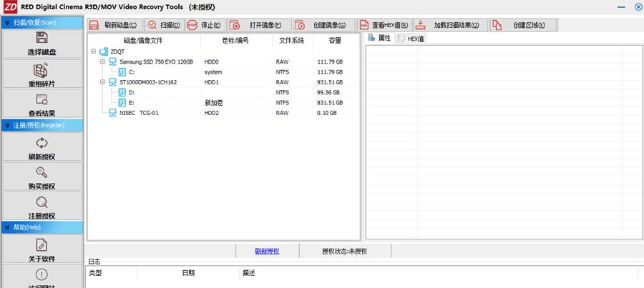Click the exclamation icon at sidebar bottom
Screen dimensions: 644x288
coord(42,274)
